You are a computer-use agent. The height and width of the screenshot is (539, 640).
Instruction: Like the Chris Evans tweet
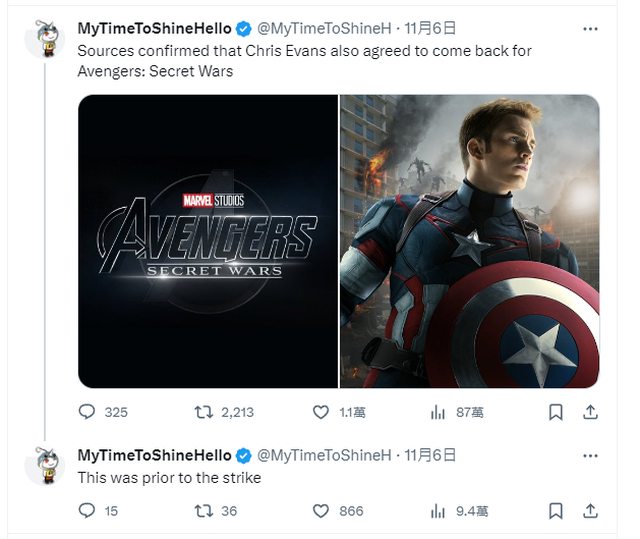321,412
